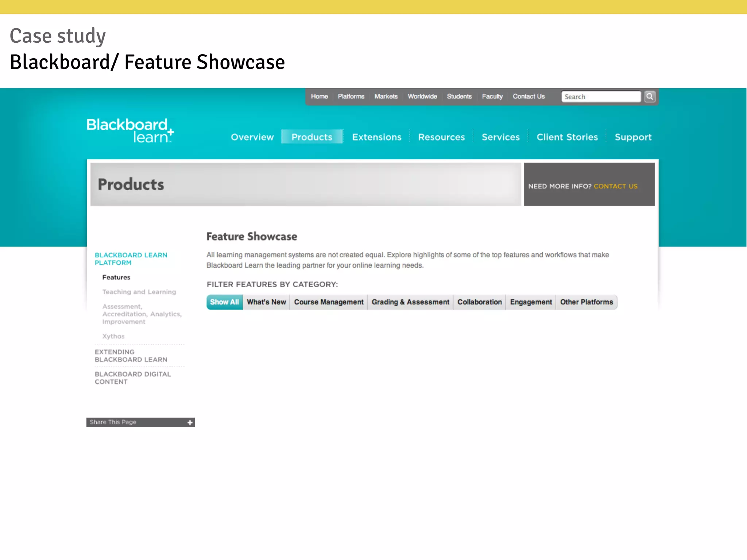Expand Share This Page plus icon

click(190, 422)
